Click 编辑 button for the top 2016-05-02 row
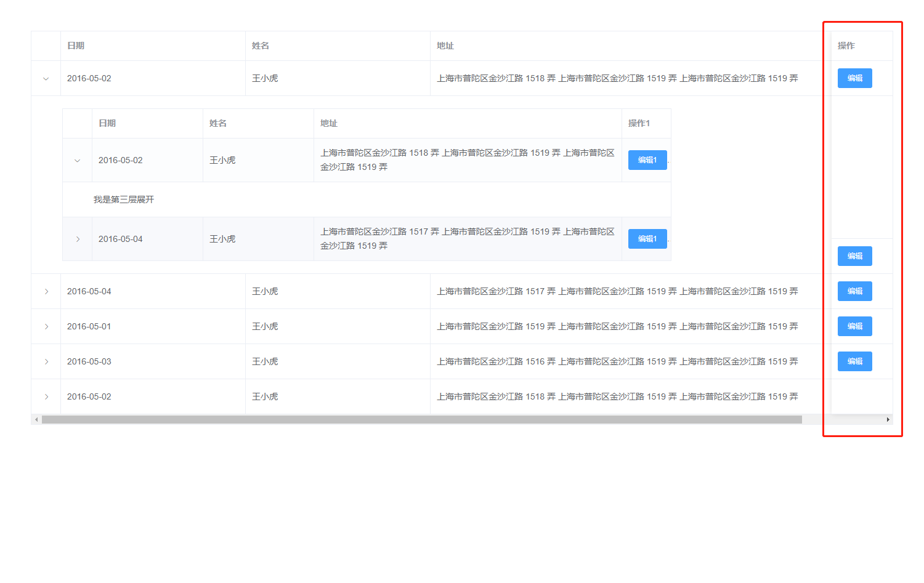 coord(854,78)
